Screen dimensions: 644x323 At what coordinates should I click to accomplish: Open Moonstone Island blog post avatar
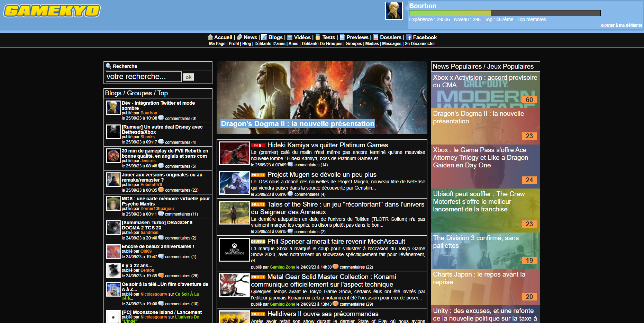(113, 317)
